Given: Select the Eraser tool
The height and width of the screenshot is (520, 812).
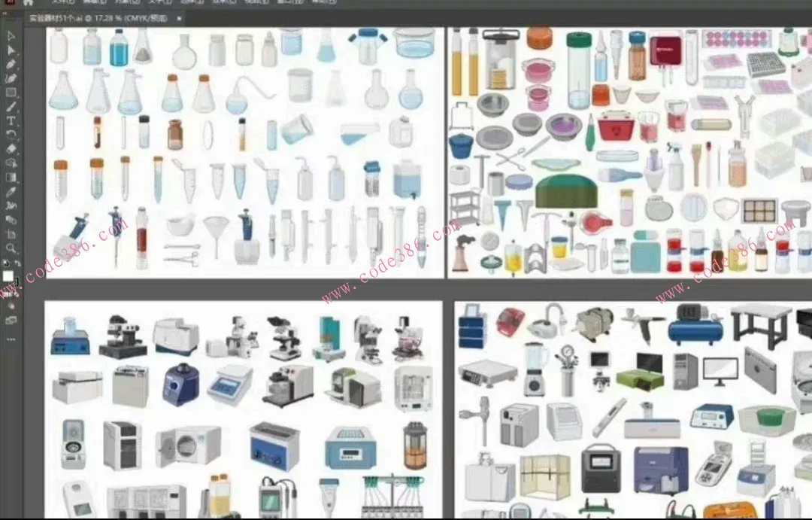Looking at the screenshot, I should click(x=11, y=149).
